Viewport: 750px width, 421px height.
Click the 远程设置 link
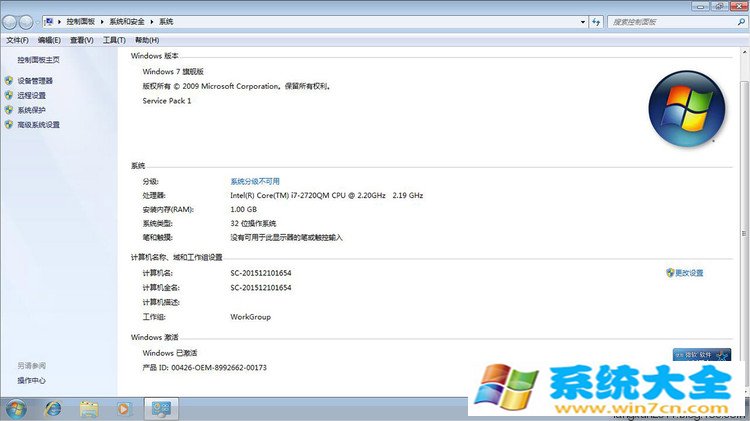(32, 95)
